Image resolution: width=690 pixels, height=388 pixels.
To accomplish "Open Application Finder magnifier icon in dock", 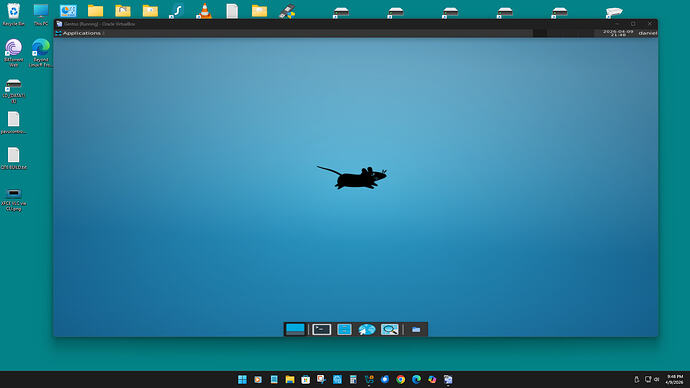I will (389, 329).
